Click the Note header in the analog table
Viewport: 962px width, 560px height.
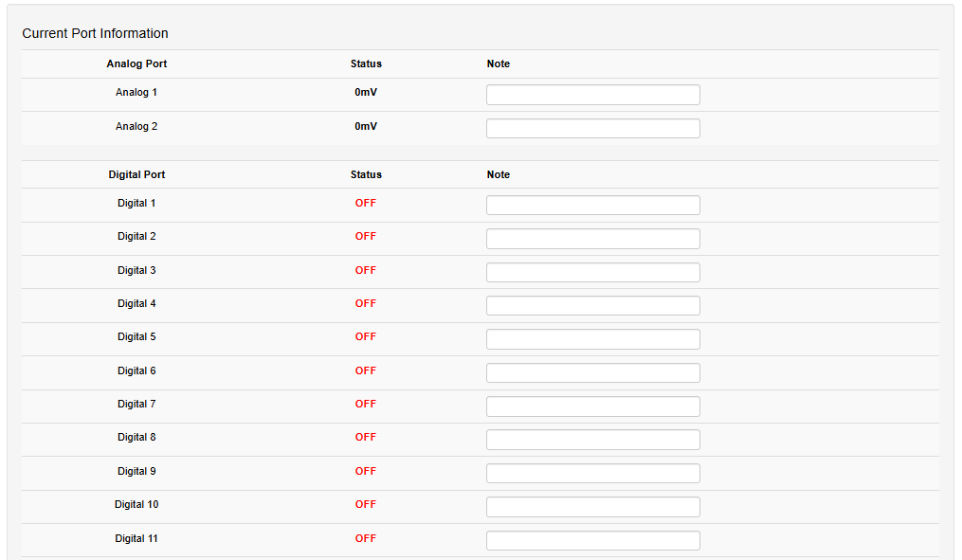pos(499,63)
